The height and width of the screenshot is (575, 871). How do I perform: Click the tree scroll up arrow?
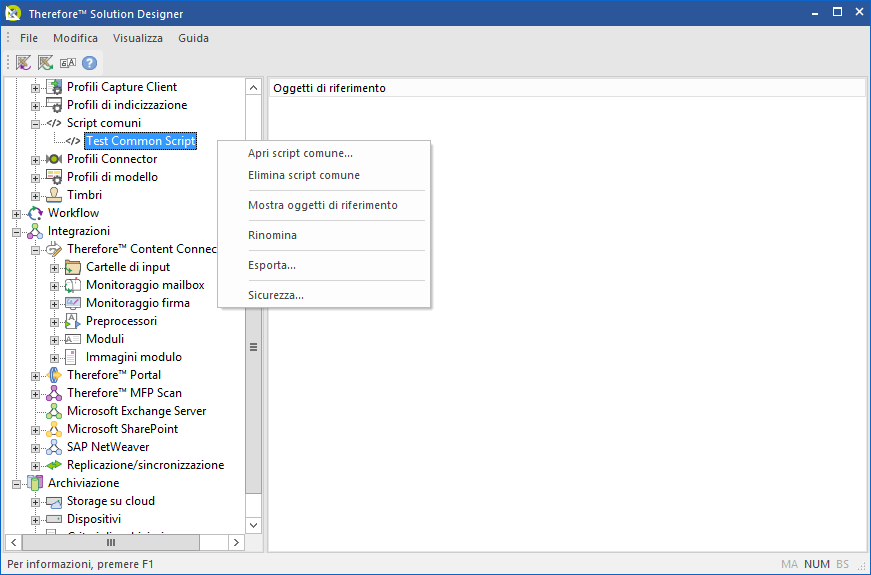click(x=253, y=87)
